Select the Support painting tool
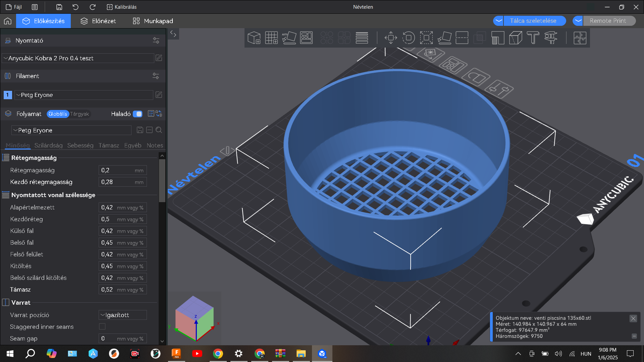The image size is (644, 362). tap(498, 38)
